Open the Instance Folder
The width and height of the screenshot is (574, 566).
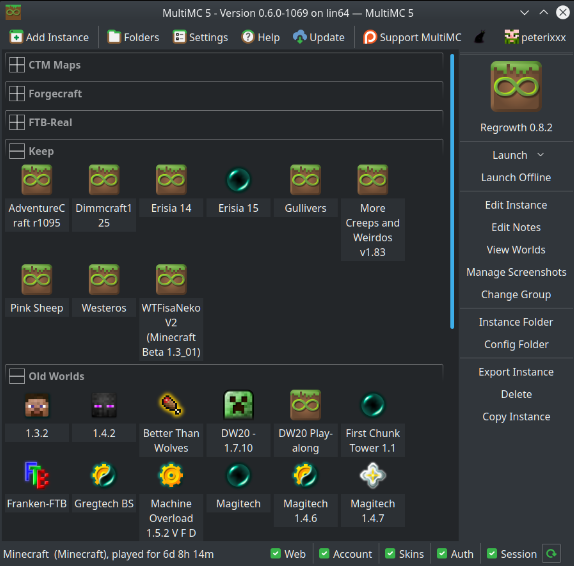coord(516,322)
